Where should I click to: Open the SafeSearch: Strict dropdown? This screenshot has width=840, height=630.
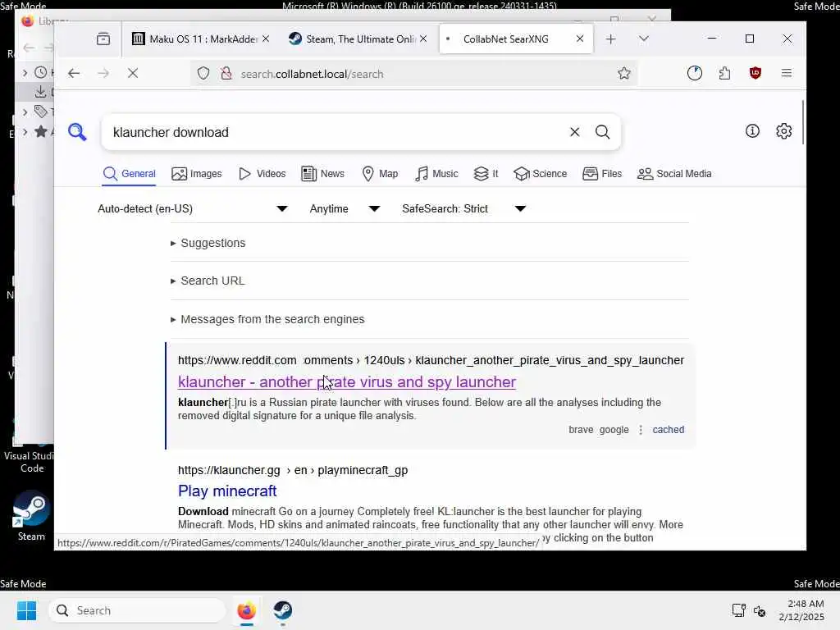(x=464, y=209)
